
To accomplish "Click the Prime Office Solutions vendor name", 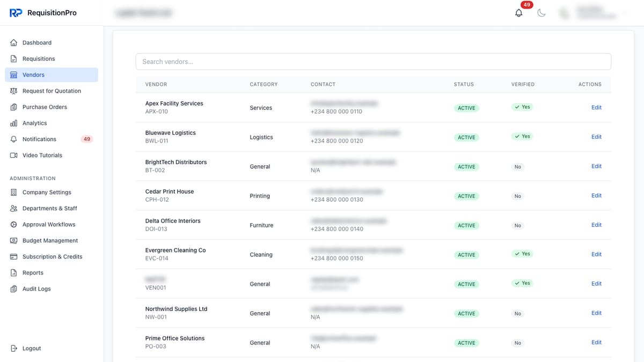I will point(175,338).
